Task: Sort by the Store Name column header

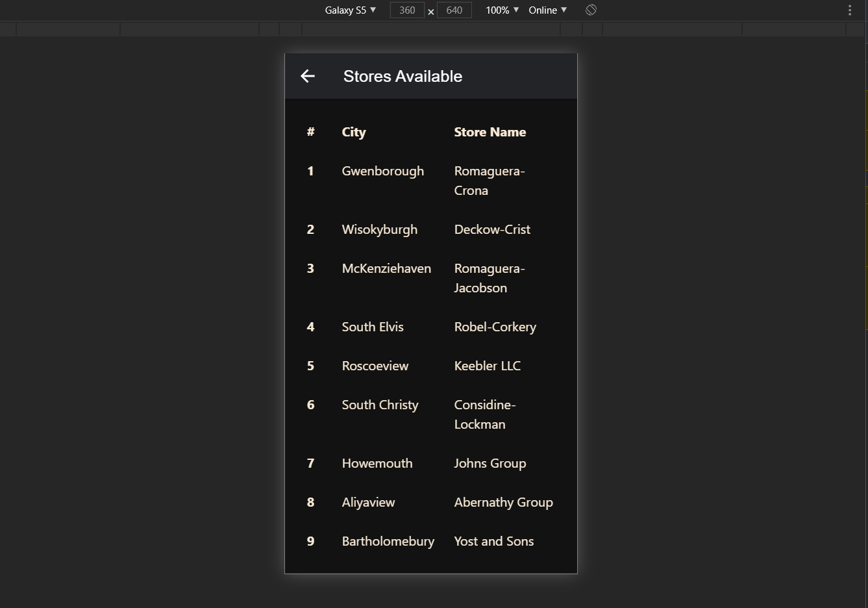Action: [490, 132]
